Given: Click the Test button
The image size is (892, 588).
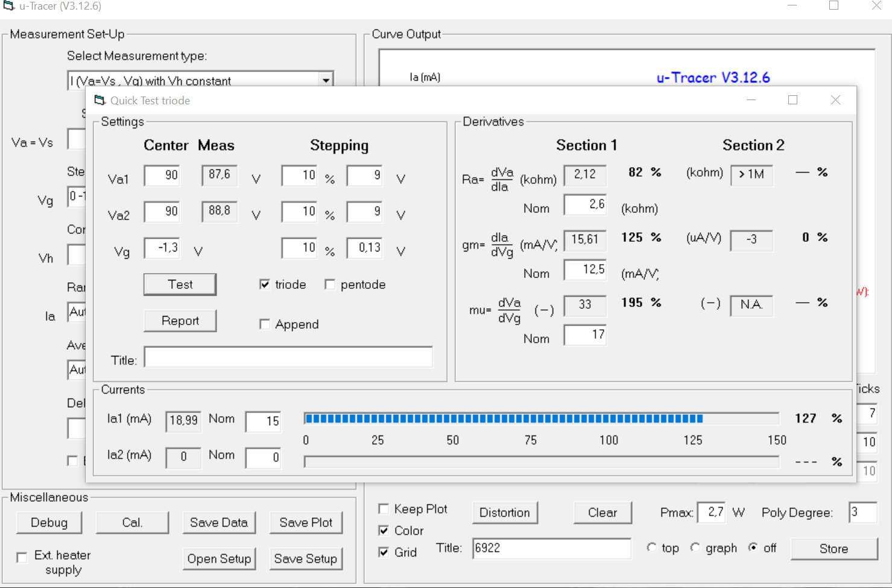Looking at the screenshot, I should tap(180, 285).
